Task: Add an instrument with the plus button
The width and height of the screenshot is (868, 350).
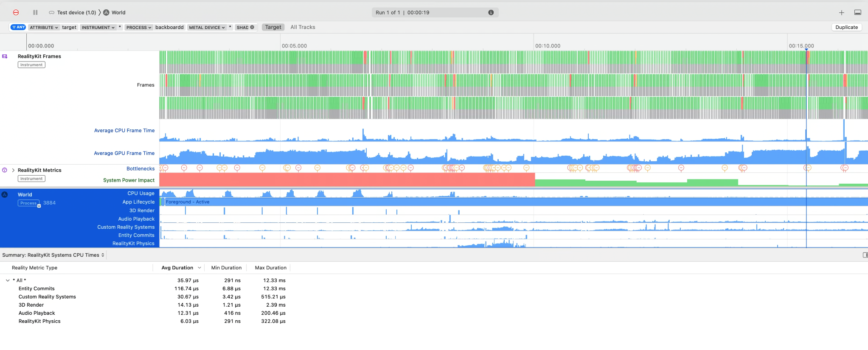Action: point(841,13)
